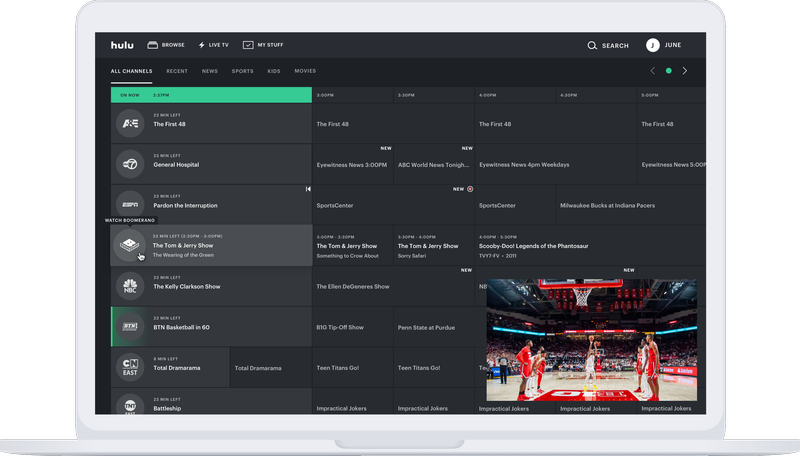800x456 pixels.
Task: Open the second Total Dramarama listing
Action: (271, 367)
